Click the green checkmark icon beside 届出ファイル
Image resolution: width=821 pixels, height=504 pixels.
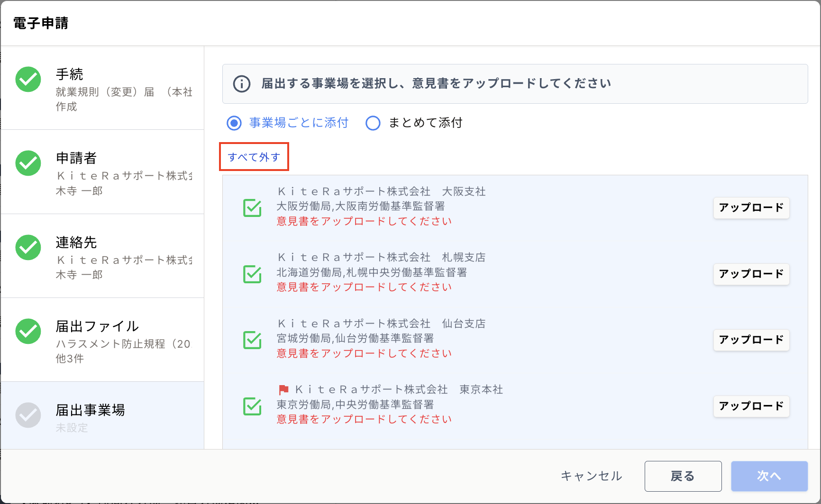coord(28,331)
